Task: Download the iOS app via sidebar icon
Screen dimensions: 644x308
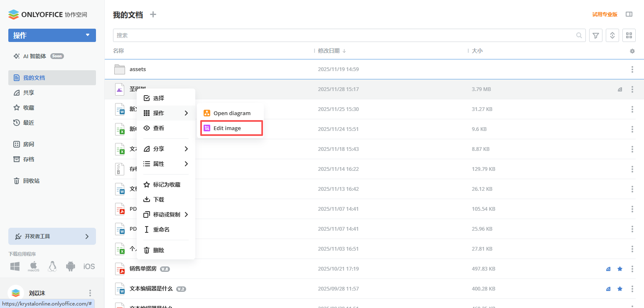Action: tap(89, 266)
